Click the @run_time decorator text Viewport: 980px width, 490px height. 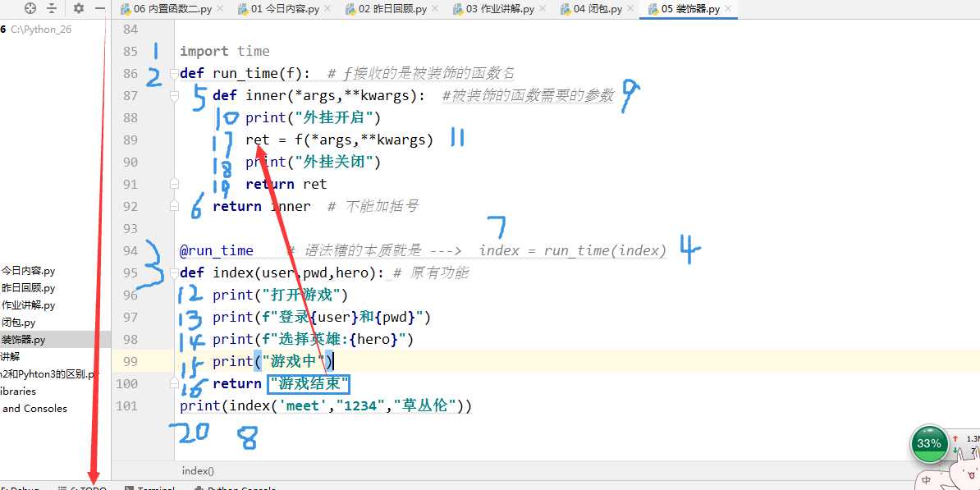(216, 250)
